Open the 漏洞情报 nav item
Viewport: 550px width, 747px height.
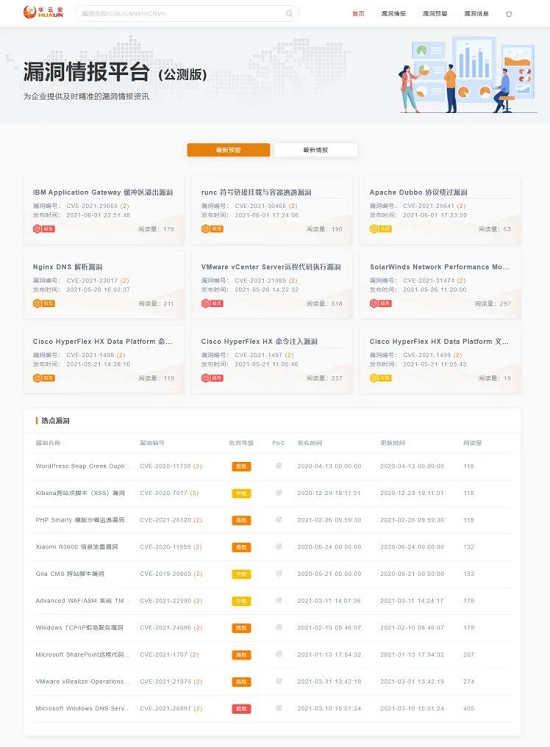(x=393, y=14)
